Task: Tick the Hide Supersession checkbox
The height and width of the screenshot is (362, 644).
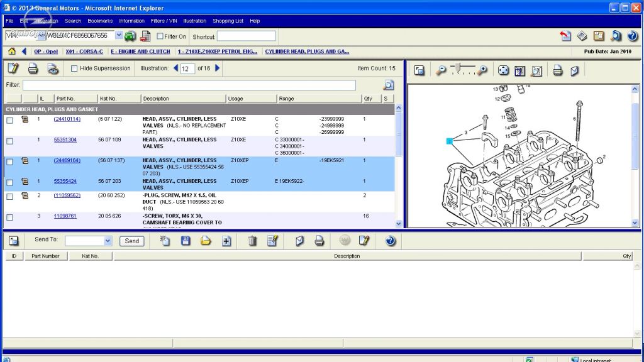Action: pyautogui.click(x=74, y=69)
